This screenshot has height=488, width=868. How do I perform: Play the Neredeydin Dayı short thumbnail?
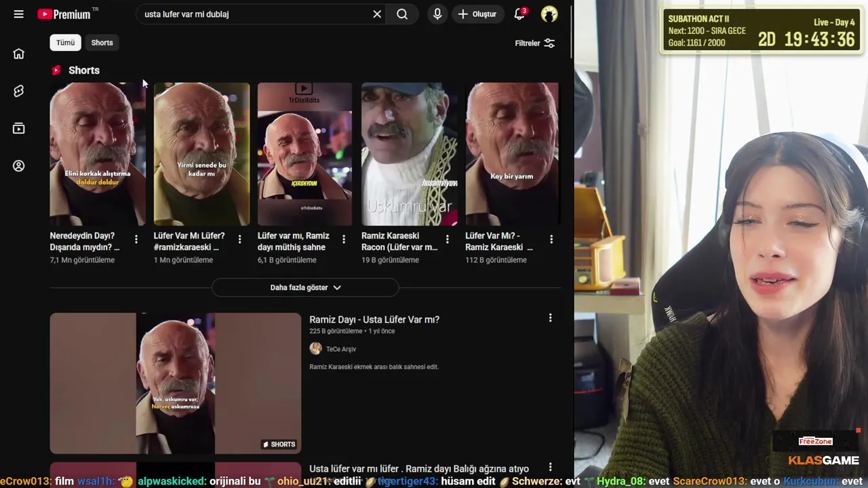98,154
